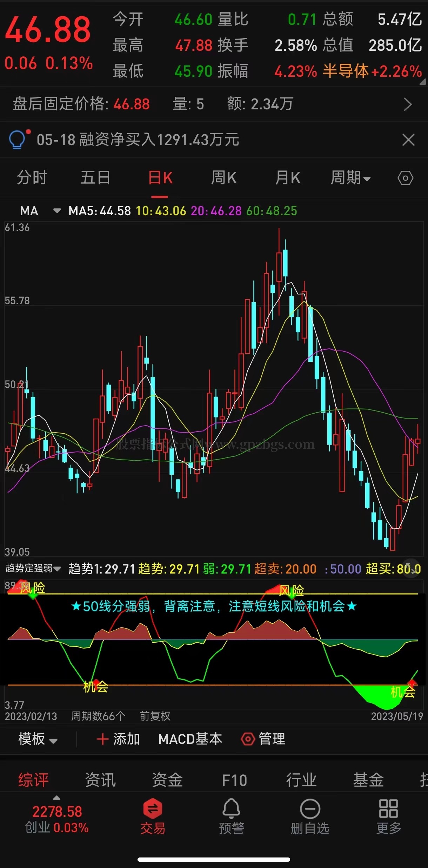Tap the 超卖: 20.00 indicator value
Screen dimensions: 428x868
pos(285,569)
